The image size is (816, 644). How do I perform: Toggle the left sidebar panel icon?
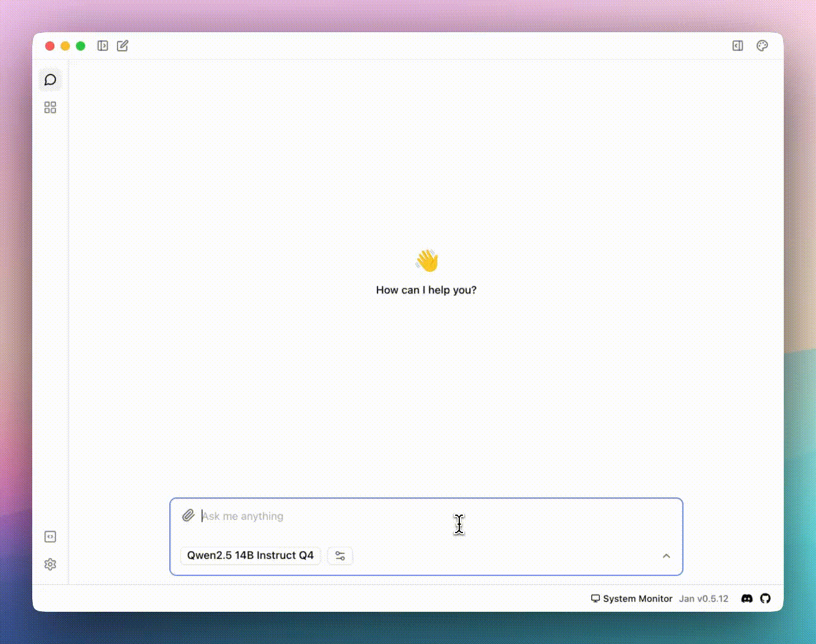[x=103, y=46]
